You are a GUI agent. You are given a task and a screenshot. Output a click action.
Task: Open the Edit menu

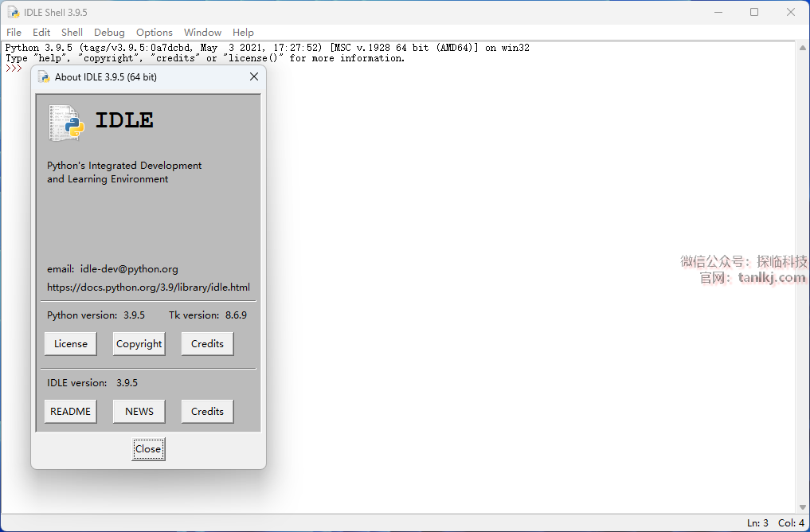[41, 33]
